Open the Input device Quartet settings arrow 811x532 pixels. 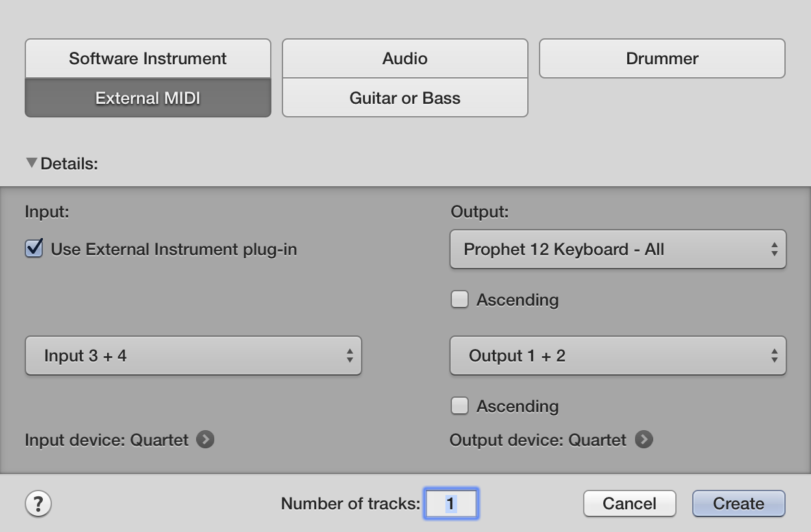205,440
